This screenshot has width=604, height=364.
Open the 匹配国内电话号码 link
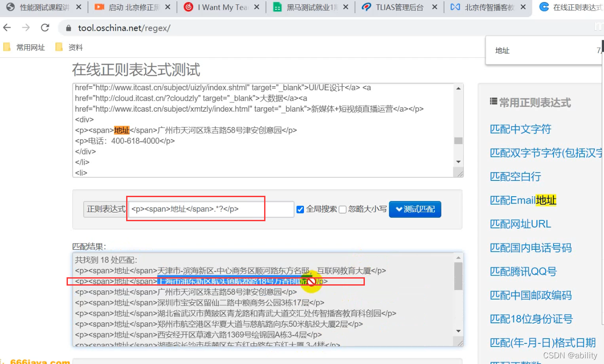click(x=531, y=248)
